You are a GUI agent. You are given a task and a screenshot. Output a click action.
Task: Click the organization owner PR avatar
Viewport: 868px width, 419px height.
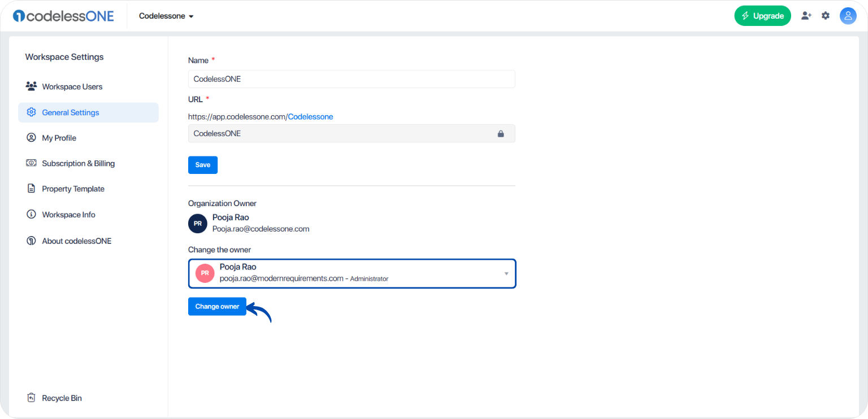tap(198, 224)
